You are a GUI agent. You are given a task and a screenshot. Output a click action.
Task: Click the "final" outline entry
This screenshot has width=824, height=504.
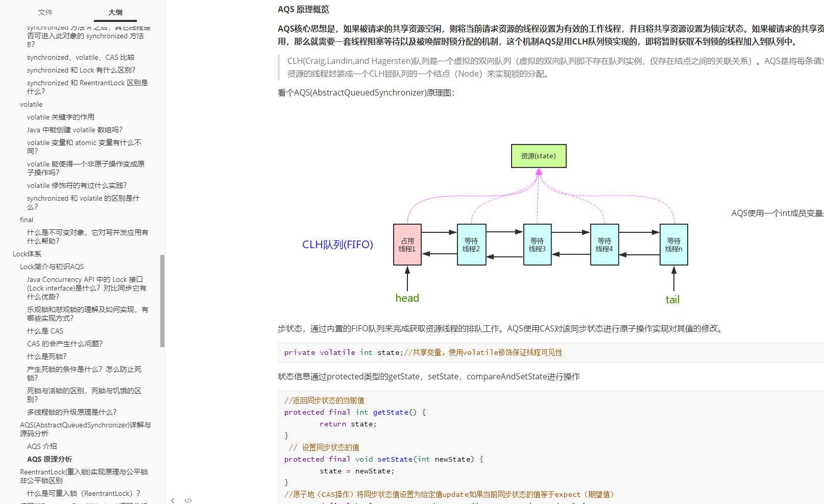[26, 220]
